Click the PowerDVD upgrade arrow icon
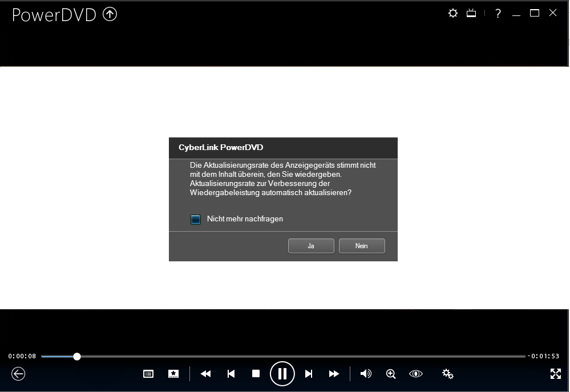The width and height of the screenshot is (570, 392). click(110, 14)
